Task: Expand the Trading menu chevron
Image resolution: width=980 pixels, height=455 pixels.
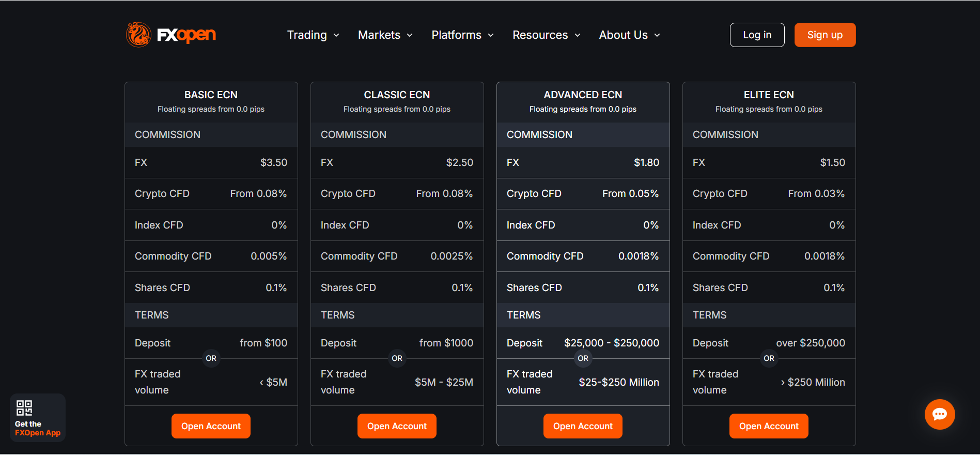Action: tap(336, 35)
